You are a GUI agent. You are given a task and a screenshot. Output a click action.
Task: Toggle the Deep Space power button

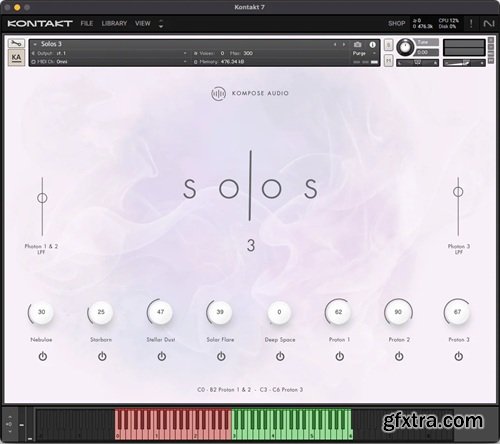point(280,356)
